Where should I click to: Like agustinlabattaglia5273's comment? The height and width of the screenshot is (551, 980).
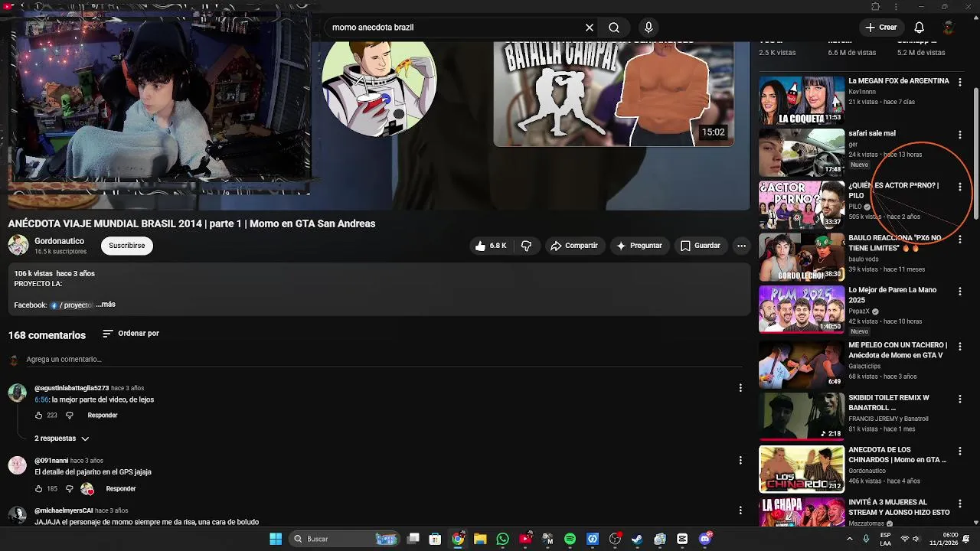click(x=38, y=416)
